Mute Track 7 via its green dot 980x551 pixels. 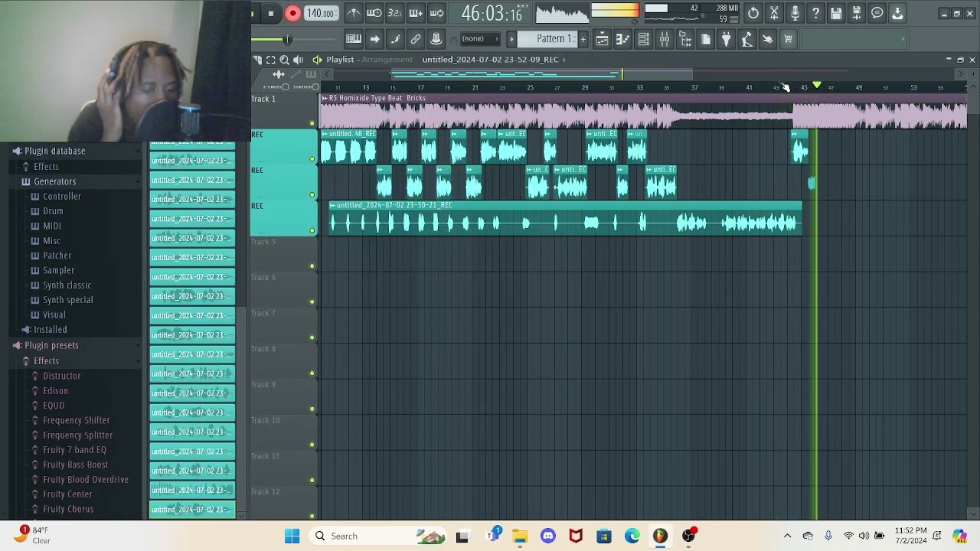point(312,337)
